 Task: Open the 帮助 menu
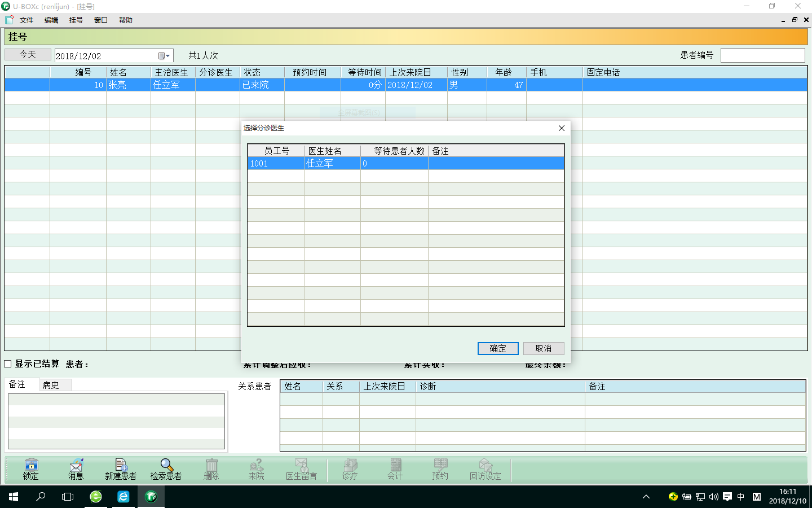(x=126, y=20)
